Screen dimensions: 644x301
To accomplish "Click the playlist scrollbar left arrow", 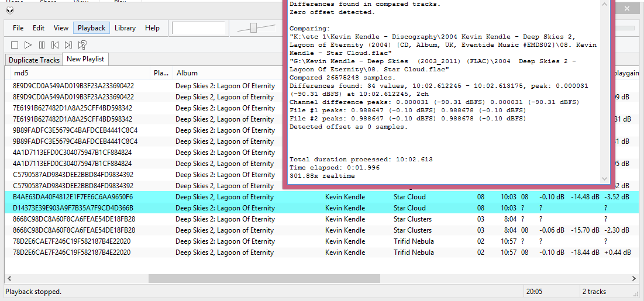I will tap(9, 278).
